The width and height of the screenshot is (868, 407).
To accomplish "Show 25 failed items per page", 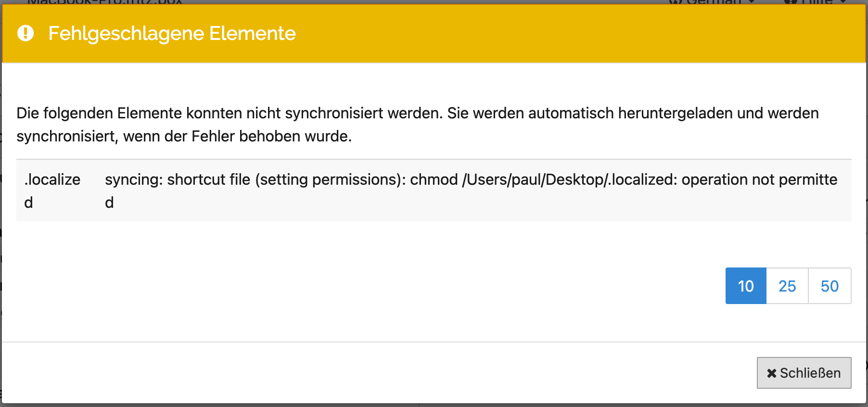I will [787, 286].
